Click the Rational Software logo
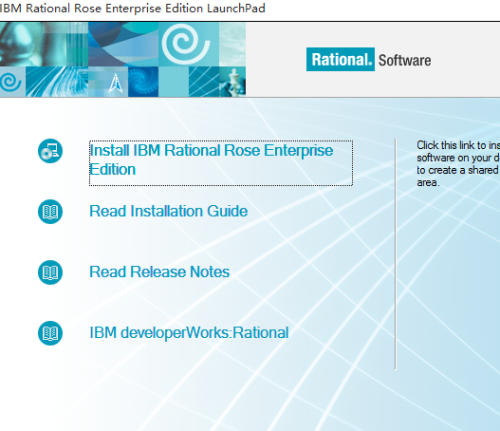Viewport: 500px width, 431px height. tap(369, 59)
